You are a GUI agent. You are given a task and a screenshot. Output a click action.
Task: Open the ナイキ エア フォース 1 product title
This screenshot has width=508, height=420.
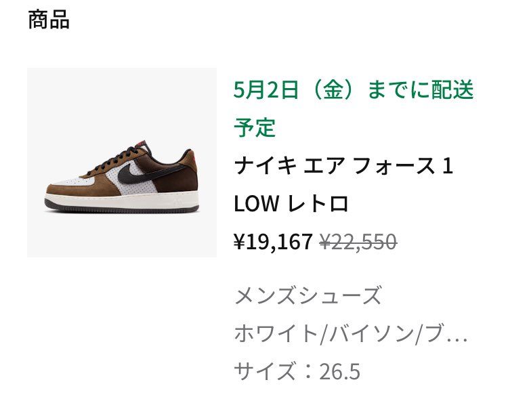point(343,165)
